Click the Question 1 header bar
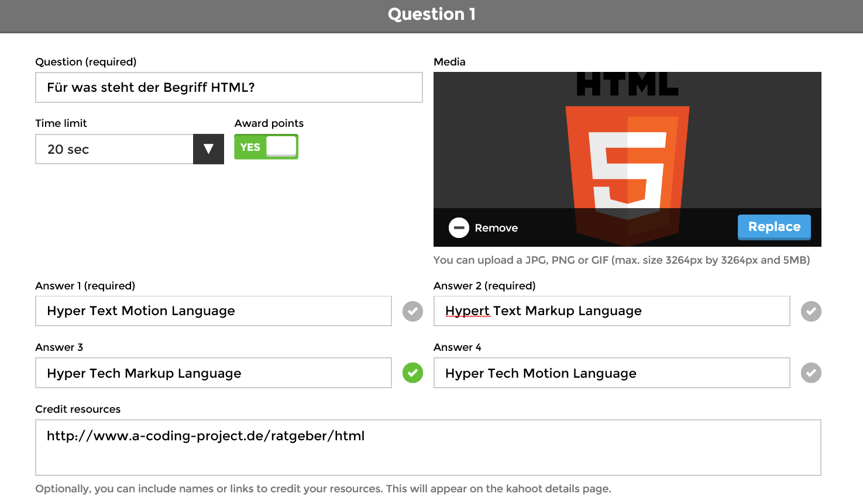The height and width of the screenshot is (504, 863). click(x=431, y=15)
